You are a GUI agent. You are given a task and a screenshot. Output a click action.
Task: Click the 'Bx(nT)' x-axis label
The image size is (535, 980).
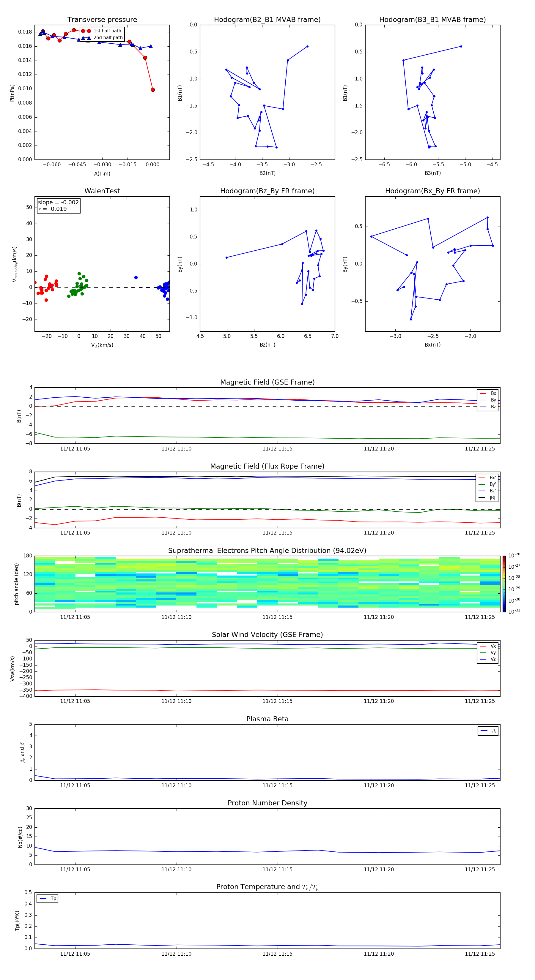pyautogui.click(x=432, y=345)
